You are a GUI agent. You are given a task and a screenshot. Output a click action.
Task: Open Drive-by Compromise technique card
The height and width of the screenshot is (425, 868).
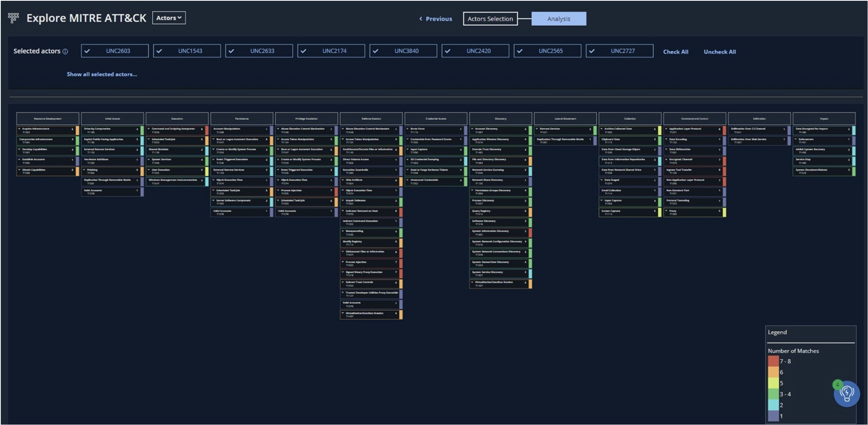pyautogui.click(x=112, y=130)
